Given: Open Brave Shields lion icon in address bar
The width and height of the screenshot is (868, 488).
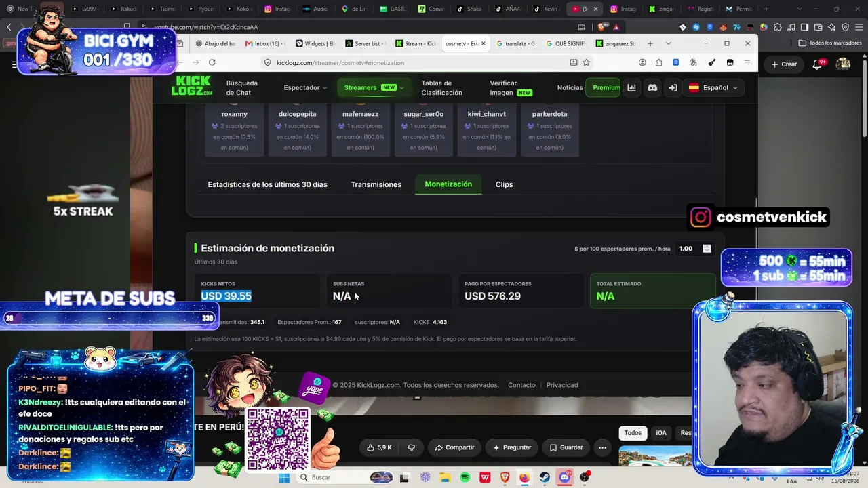Looking at the screenshot, I should [x=603, y=27].
